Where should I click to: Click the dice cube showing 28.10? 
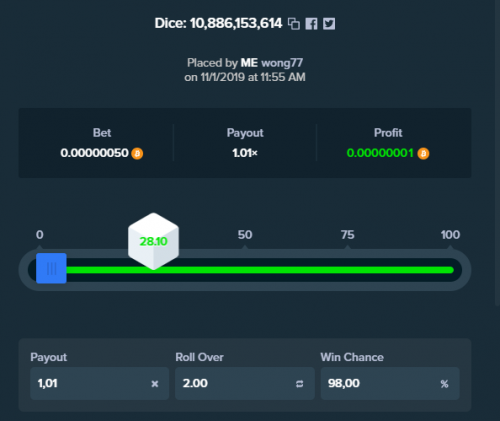pyautogui.click(x=154, y=241)
